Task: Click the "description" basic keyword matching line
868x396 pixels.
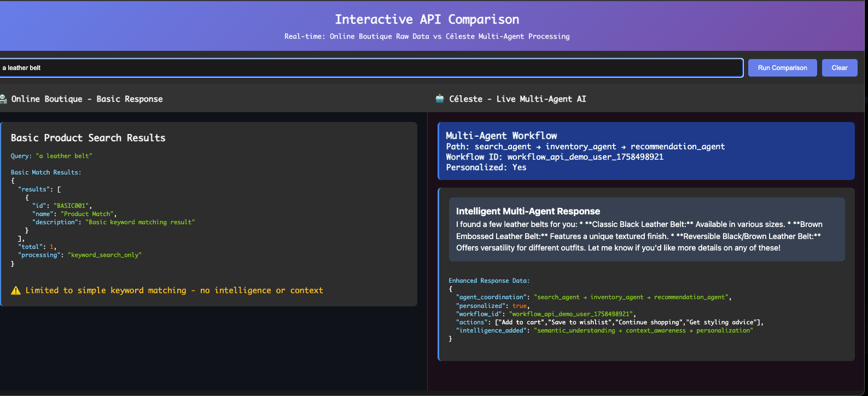Action: point(113,222)
